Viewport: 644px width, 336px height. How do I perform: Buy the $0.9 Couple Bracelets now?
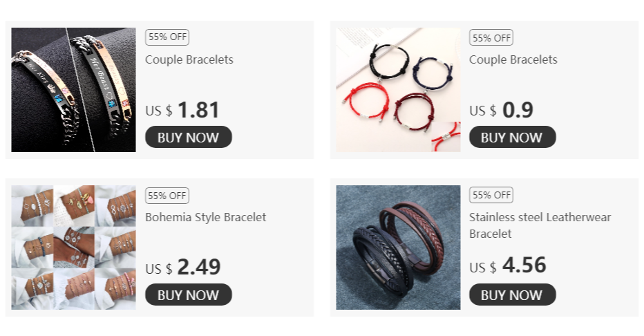point(513,137)
